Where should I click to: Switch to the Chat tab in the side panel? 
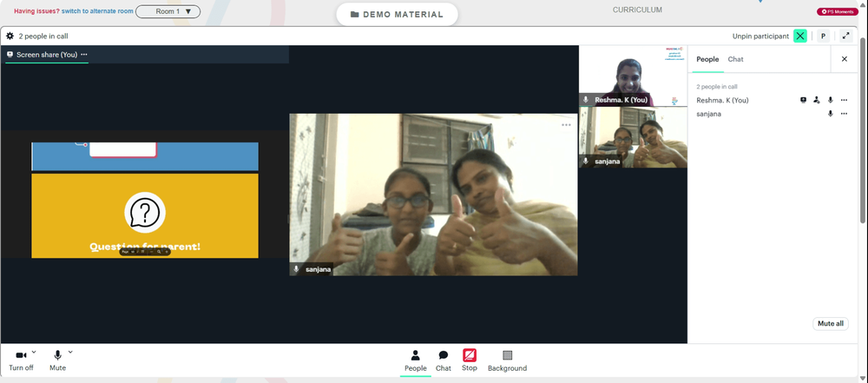pos(735,59)
